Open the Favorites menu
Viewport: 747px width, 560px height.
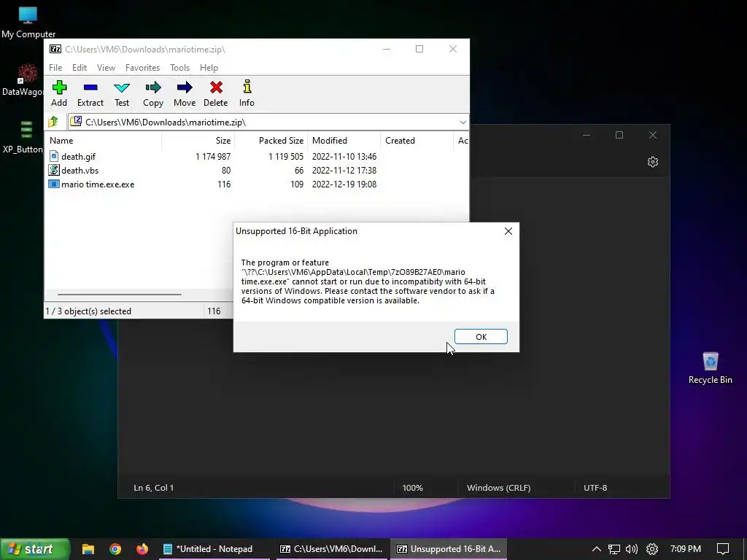click(142, 68)
